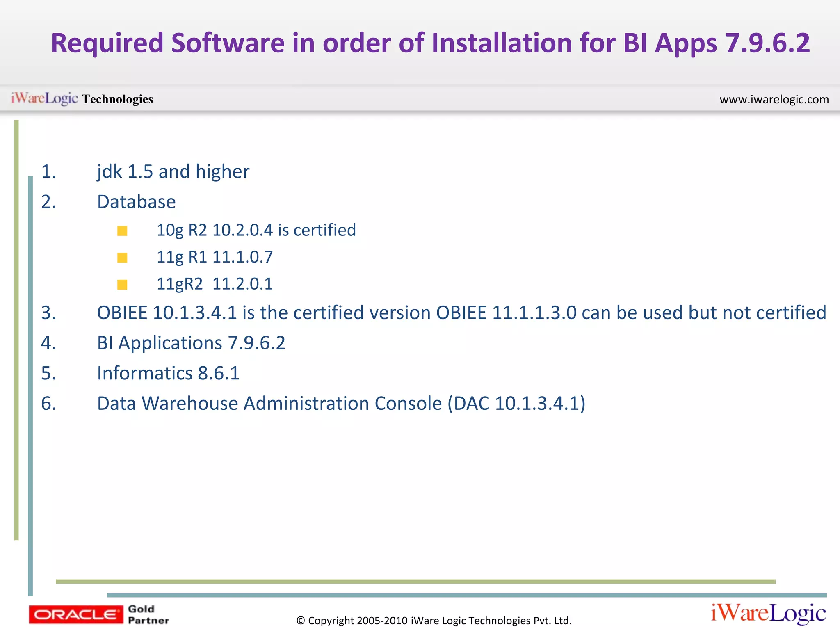Viewport: 840px width, 630px height.
Task: Click Data Warehouse Administration Console line
Action: [341, 404]
